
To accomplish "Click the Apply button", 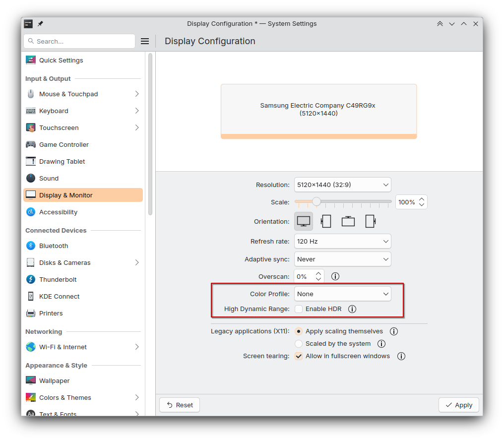I will (458, 405).
